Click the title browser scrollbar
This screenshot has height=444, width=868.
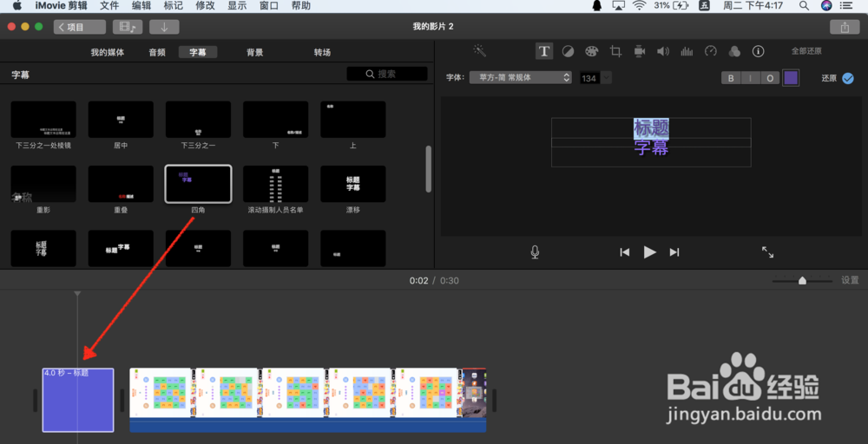pos(428,169)
